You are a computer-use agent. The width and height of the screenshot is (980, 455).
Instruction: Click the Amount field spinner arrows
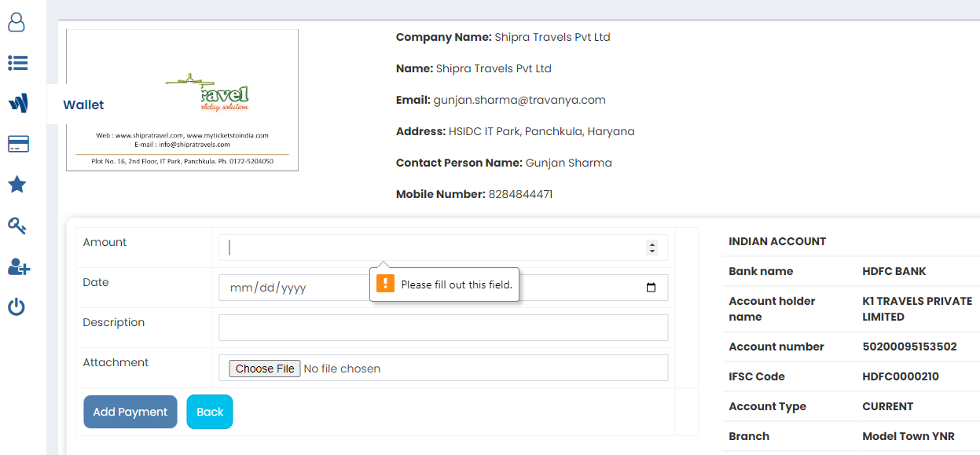(651, 248)
